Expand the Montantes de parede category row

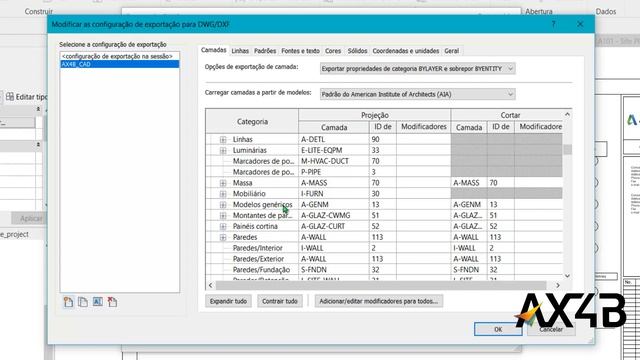point(223,216)
